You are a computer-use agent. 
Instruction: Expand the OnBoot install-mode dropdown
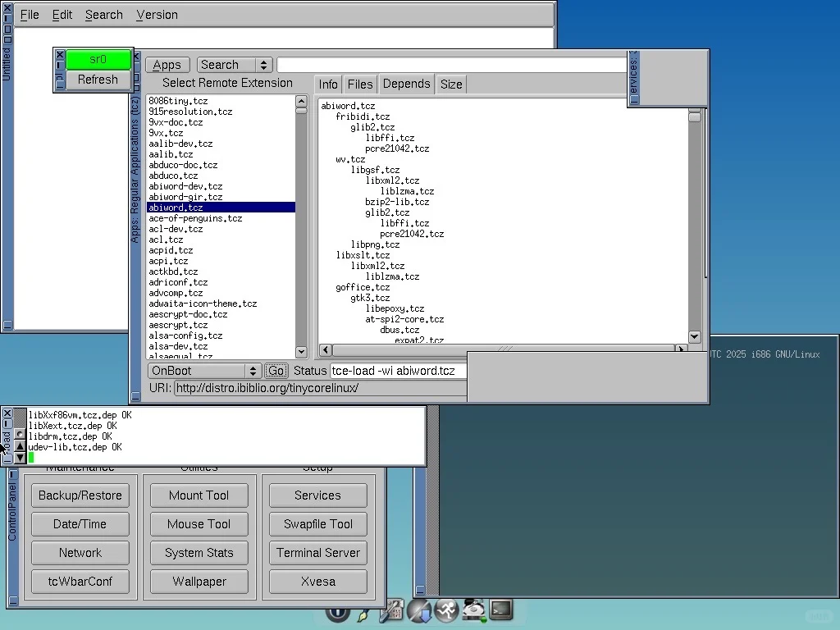click(x=203, y=371)
